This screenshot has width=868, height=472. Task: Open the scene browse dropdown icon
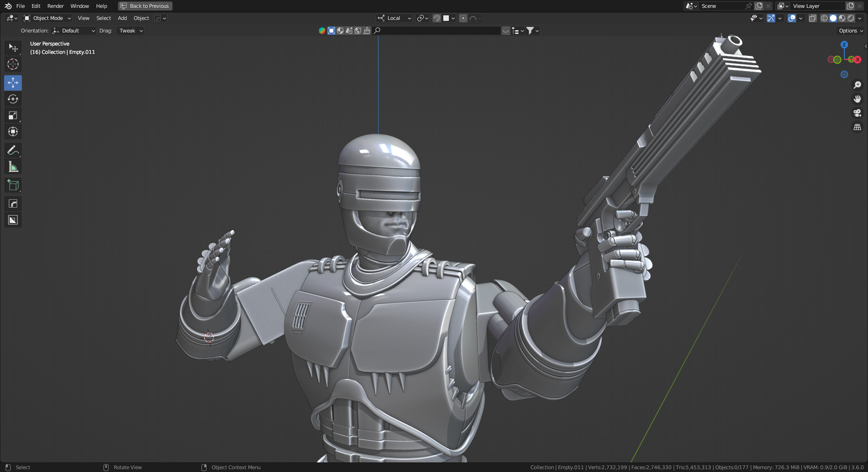692,6
